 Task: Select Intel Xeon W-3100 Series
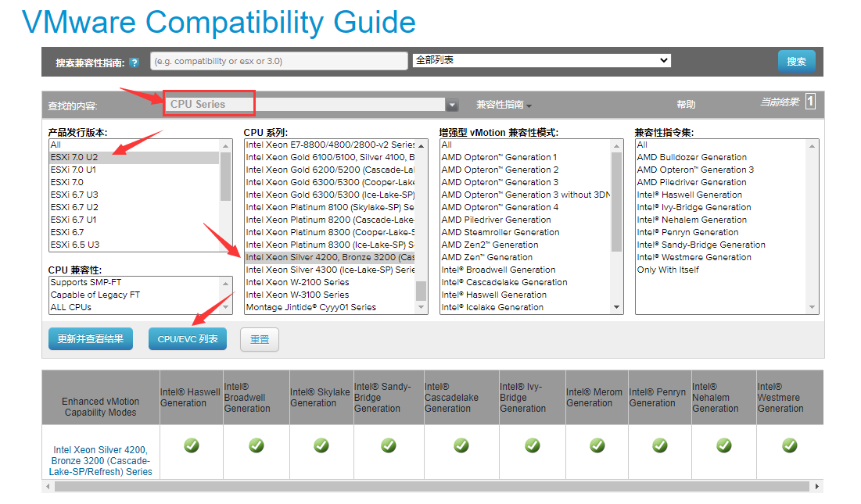330,295
